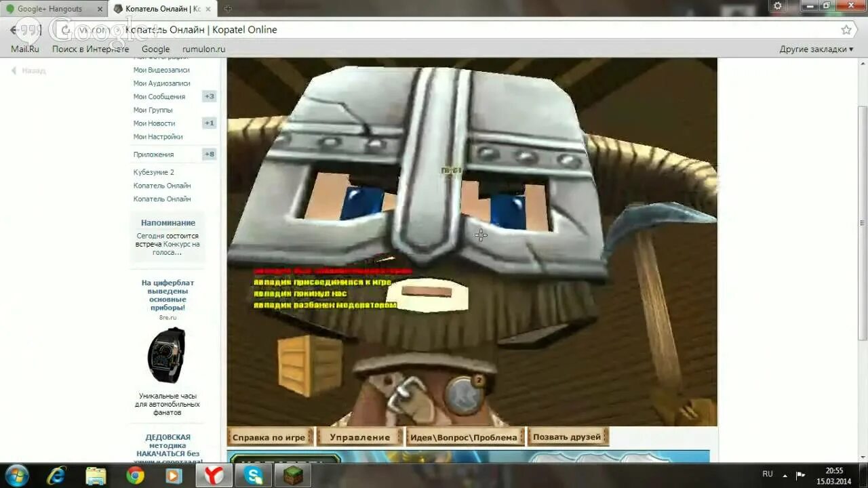
Task: Switch to Yandex browser in taskbar
Action: pos(214,476)
